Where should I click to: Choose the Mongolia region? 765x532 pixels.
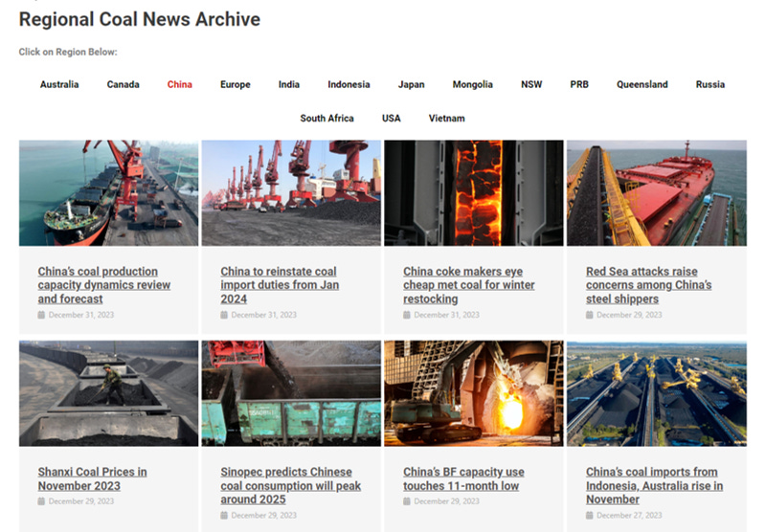(x=473, y=84)
